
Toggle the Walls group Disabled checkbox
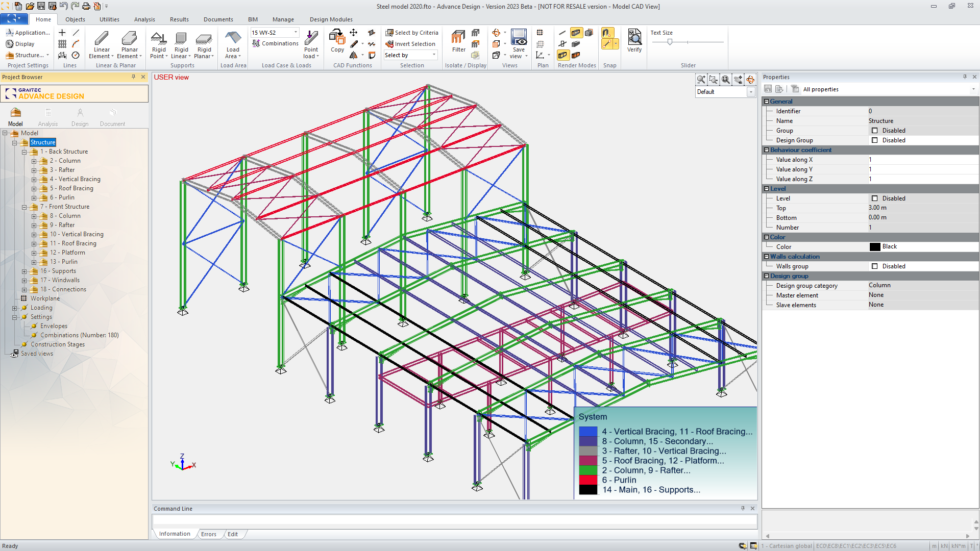[875, 266]
